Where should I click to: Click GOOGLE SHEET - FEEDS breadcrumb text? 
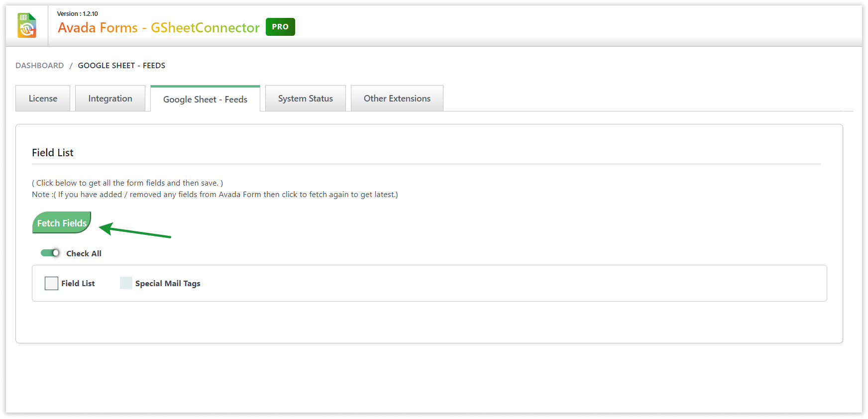[x=121, y=66]
